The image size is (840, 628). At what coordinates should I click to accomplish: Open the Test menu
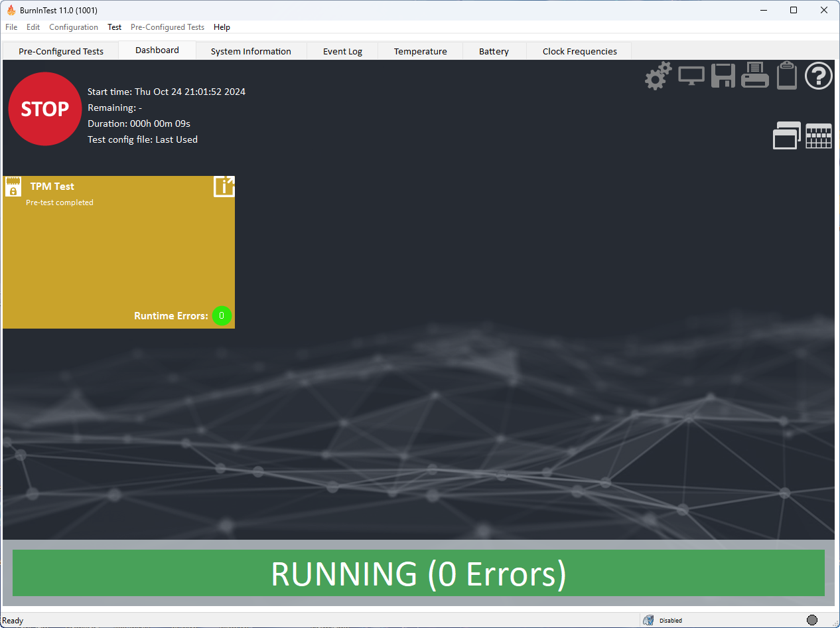point(115,27)
